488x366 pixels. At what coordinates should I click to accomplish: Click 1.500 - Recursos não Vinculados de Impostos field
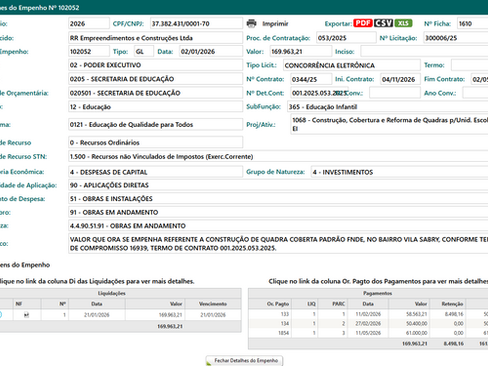pos(278,157)
